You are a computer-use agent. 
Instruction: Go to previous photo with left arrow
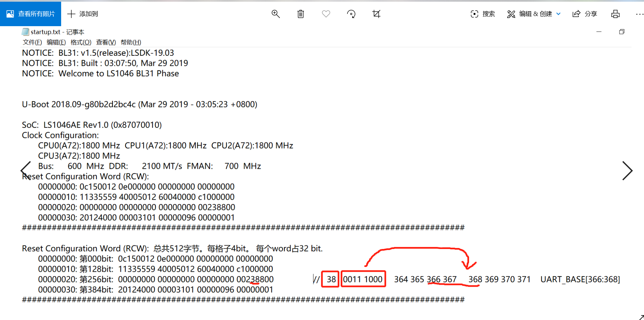pos(26,171)
